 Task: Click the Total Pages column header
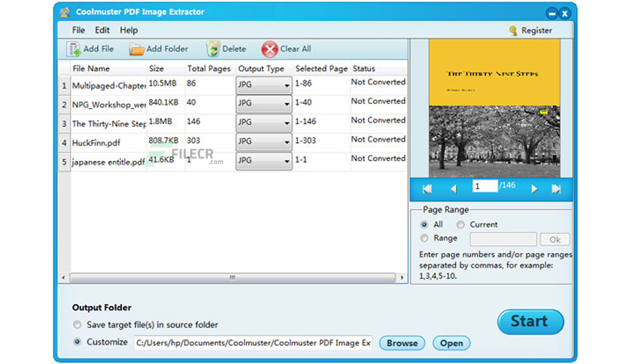pyautogui.click(x=209, y=68)
